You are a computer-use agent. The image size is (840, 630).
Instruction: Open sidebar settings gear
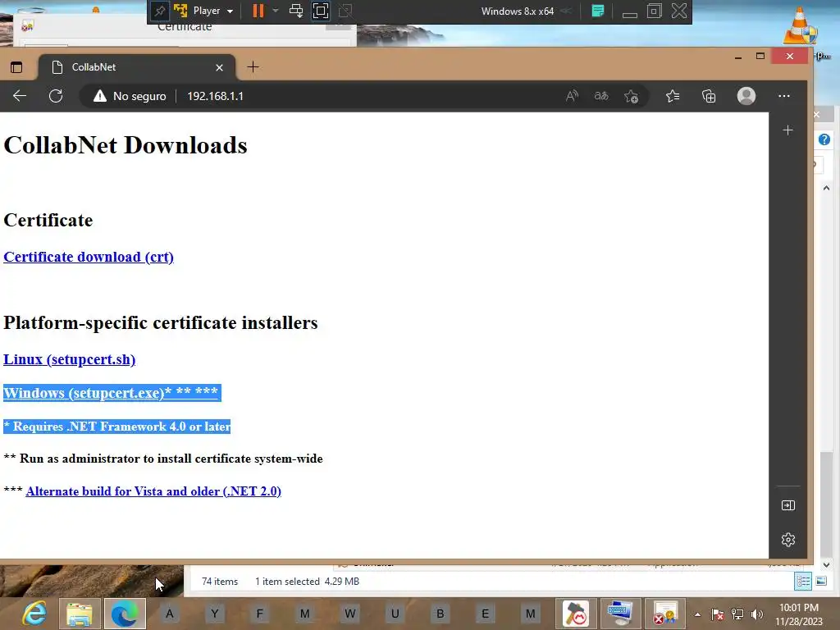(x=788, y=540)
